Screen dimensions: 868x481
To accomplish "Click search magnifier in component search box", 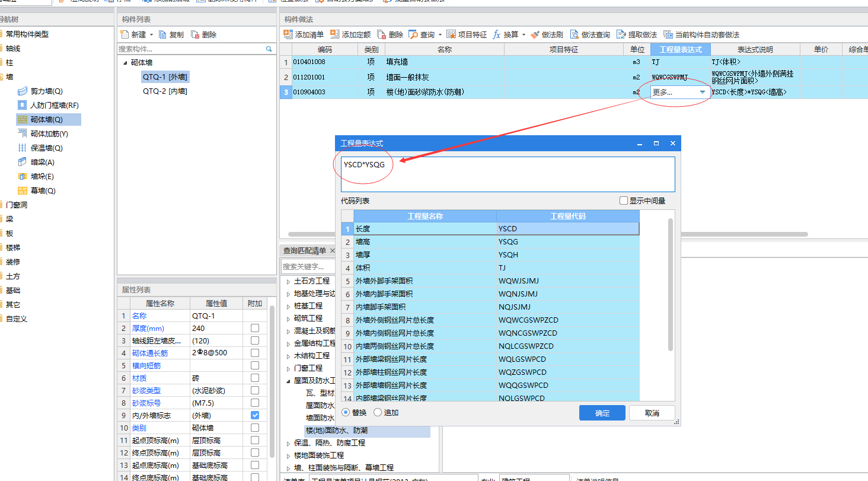I will pos(269,49).
